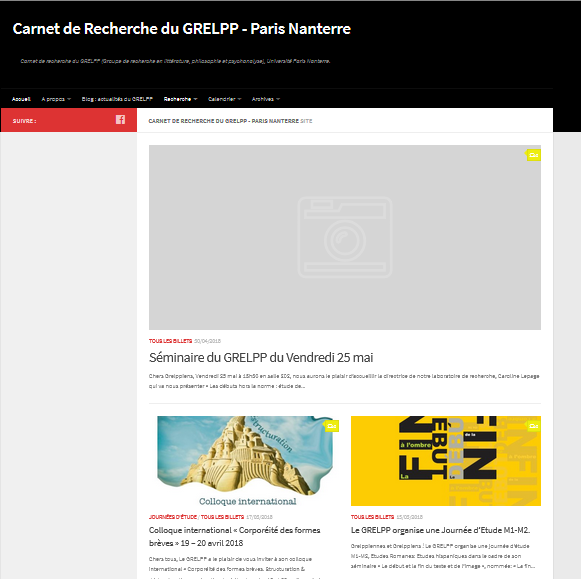Click the SUIVRE : label in red bar

click(x=24, y=121)
